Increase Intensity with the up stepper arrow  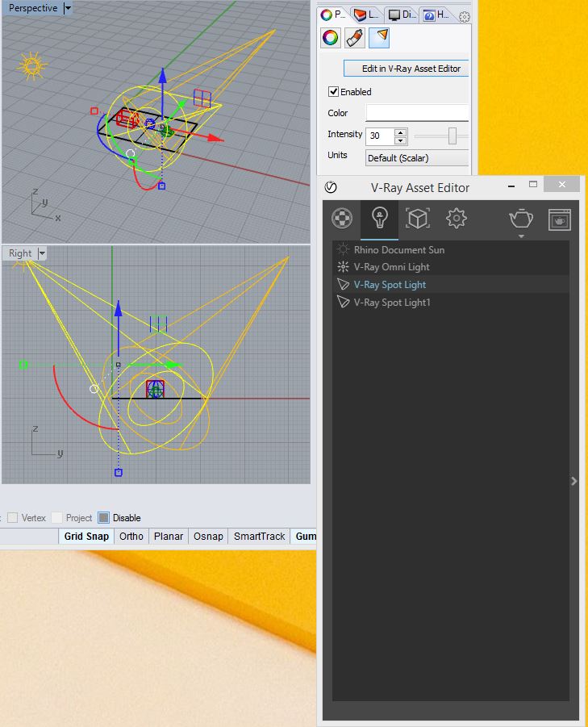click(x=400, y=132)
